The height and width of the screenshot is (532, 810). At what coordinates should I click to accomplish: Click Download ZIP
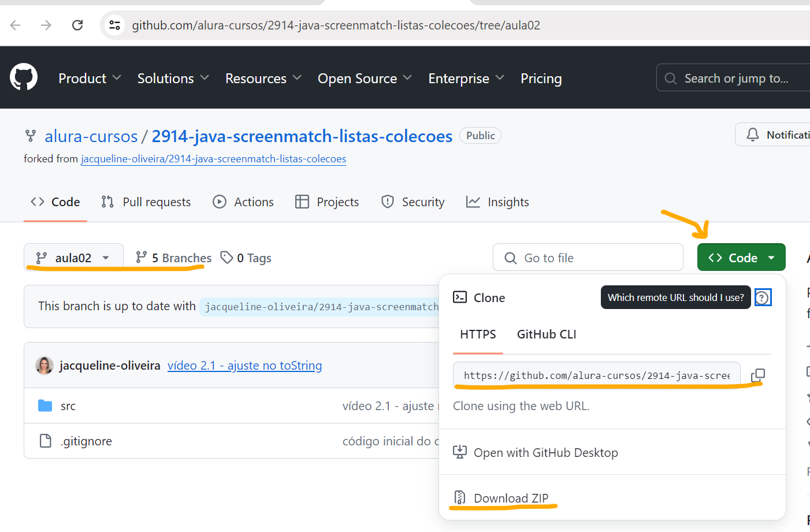[501, 498]
